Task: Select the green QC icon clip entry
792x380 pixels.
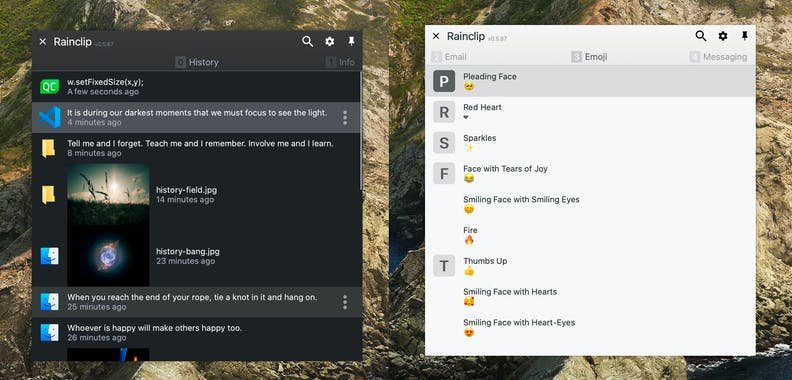Action: [196, 86]
